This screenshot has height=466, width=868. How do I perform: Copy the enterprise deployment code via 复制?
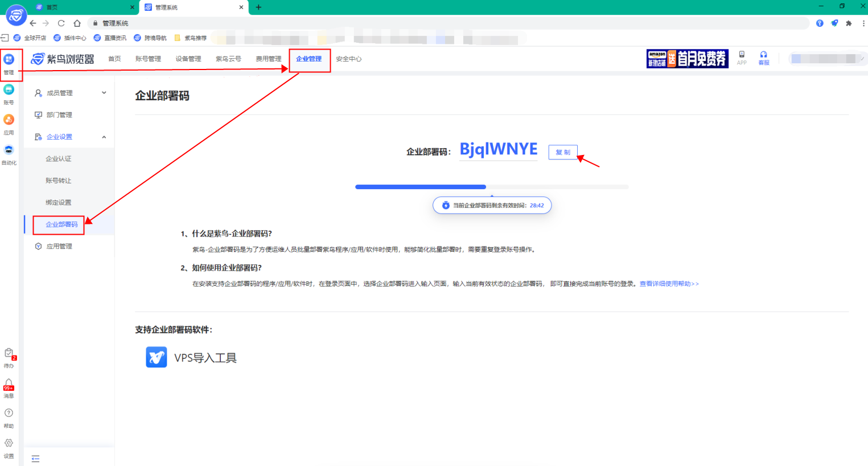[562, 152]
